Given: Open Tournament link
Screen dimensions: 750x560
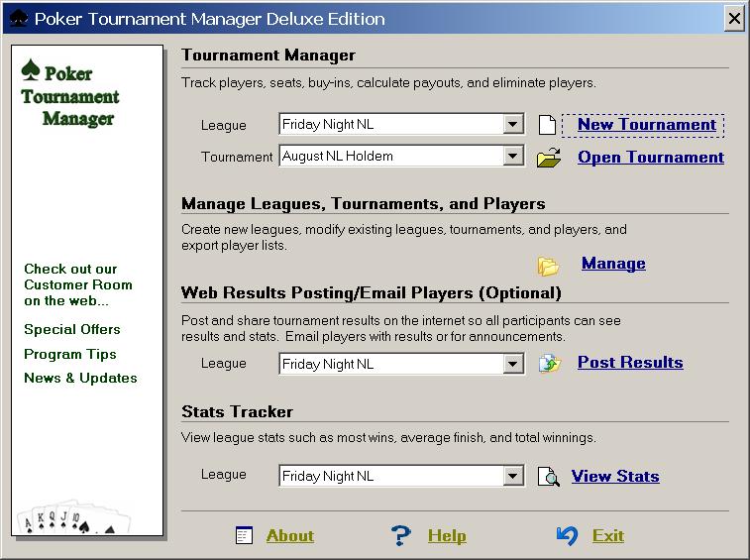Looking at the screenshot, I should pyautogui.click(x=651, y=158).
